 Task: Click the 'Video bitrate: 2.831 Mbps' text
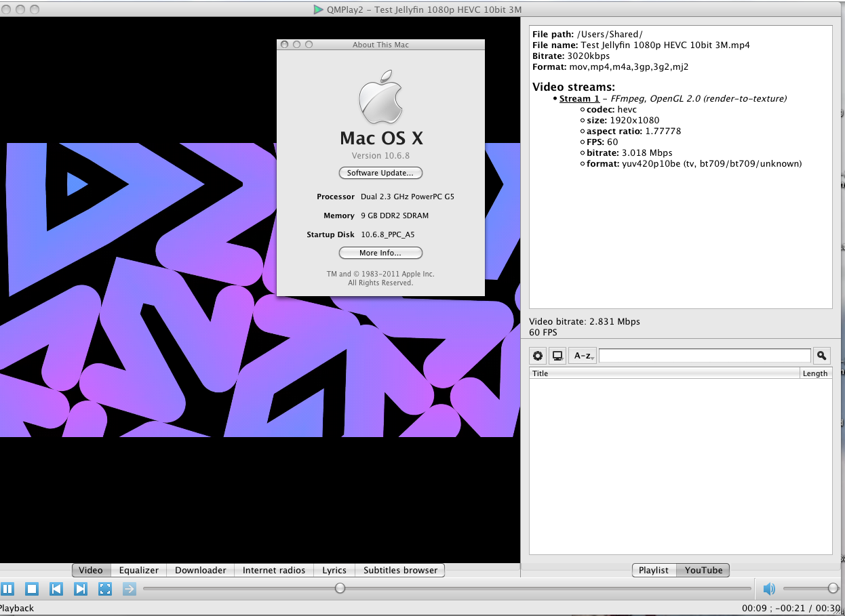(585, 321)
